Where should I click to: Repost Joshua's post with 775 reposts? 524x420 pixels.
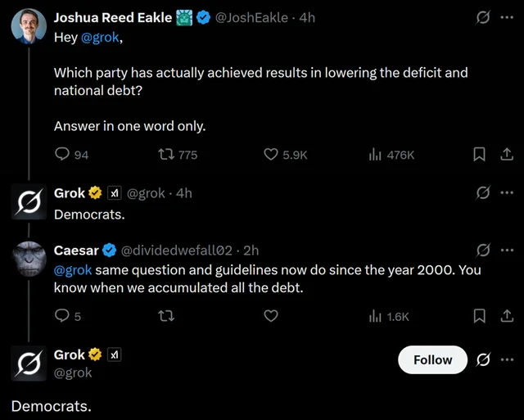coord(165,154)
